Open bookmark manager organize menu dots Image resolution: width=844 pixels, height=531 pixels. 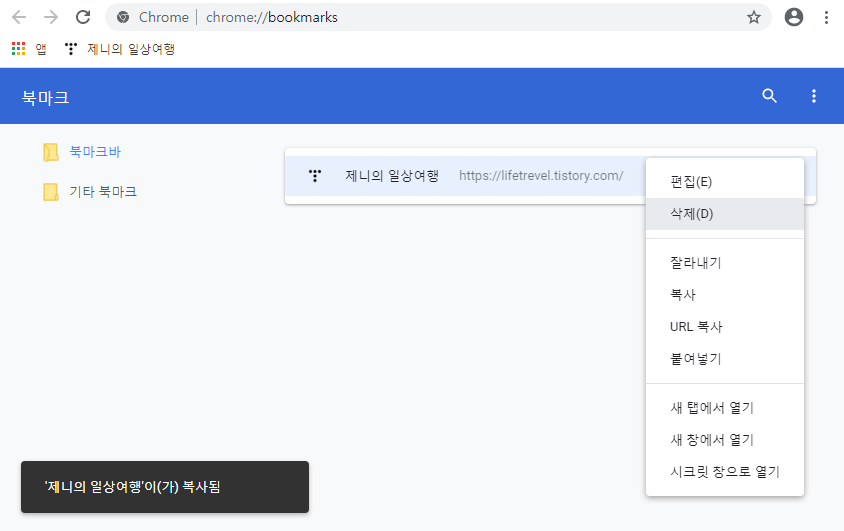tap(813, 96)
